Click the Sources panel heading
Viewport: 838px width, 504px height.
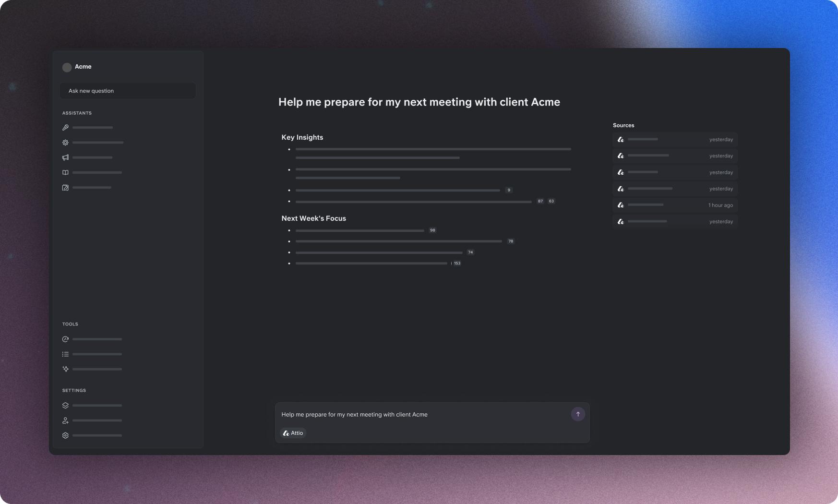[x=623, y=125]
